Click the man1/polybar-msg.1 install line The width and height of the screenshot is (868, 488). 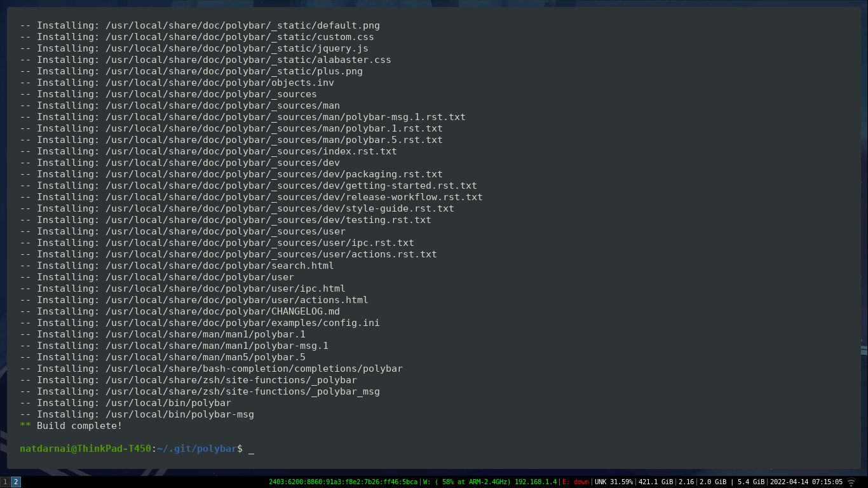pos(174,346)
